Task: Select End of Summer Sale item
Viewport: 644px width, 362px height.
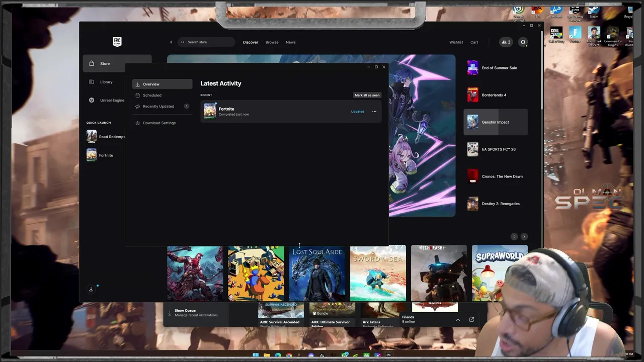Action: point(496,68)
